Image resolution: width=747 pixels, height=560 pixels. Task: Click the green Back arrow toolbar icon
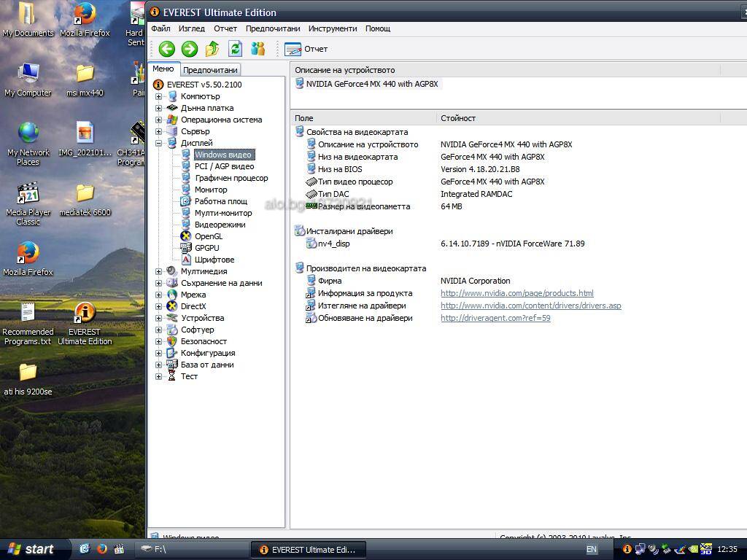(x=167, y=49)
